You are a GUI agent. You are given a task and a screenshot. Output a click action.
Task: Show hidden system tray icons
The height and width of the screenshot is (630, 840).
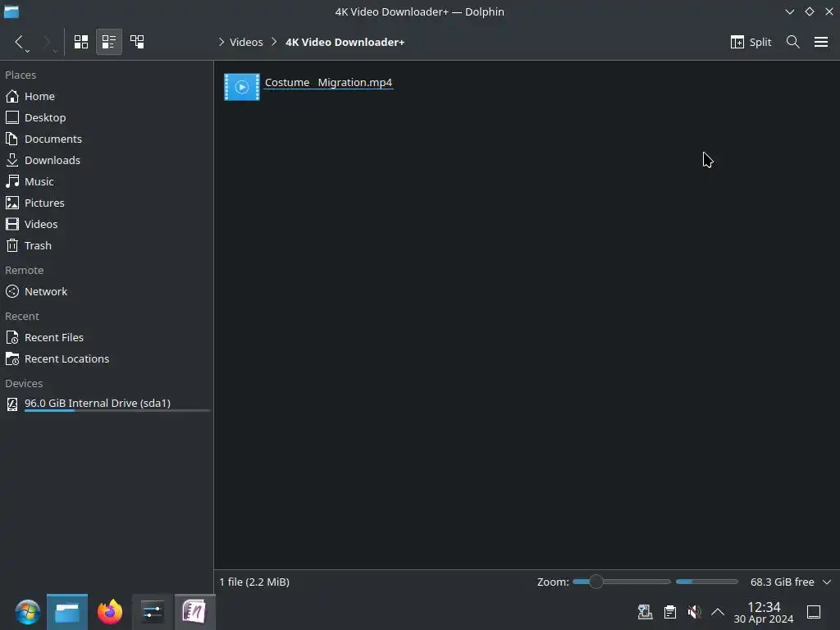tap(718, 612)
